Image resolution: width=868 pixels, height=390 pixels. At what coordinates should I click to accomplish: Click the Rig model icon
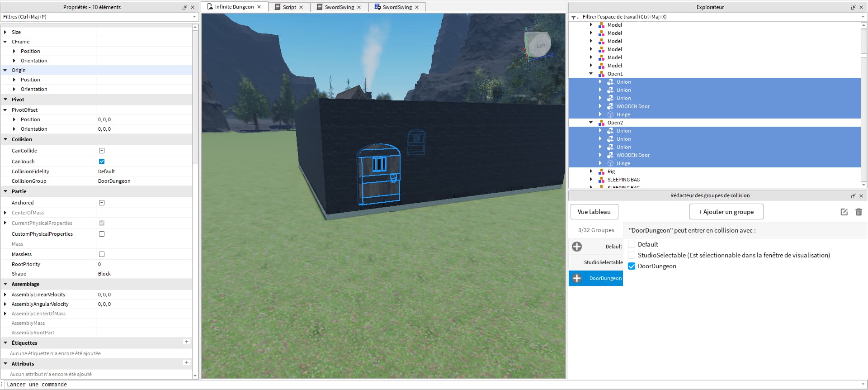coord(601,171)
